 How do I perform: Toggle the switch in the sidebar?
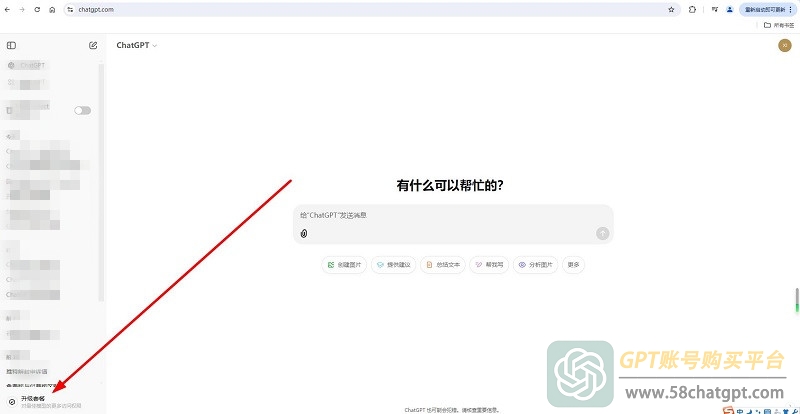click(x=83, y=110)
